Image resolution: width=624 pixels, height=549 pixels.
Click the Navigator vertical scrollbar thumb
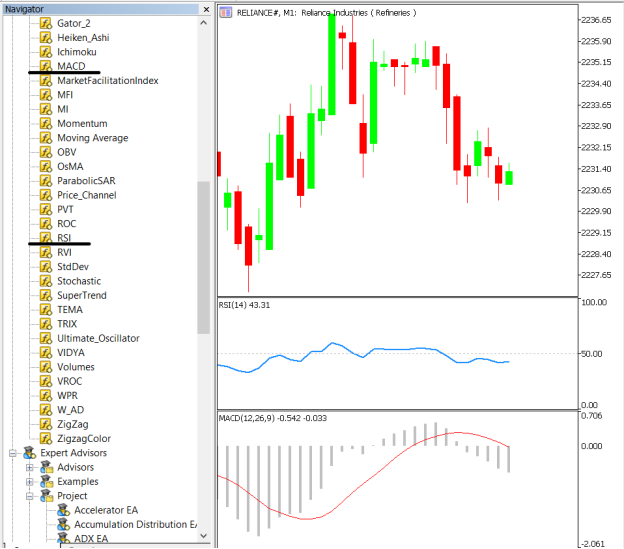pos(203,258)
